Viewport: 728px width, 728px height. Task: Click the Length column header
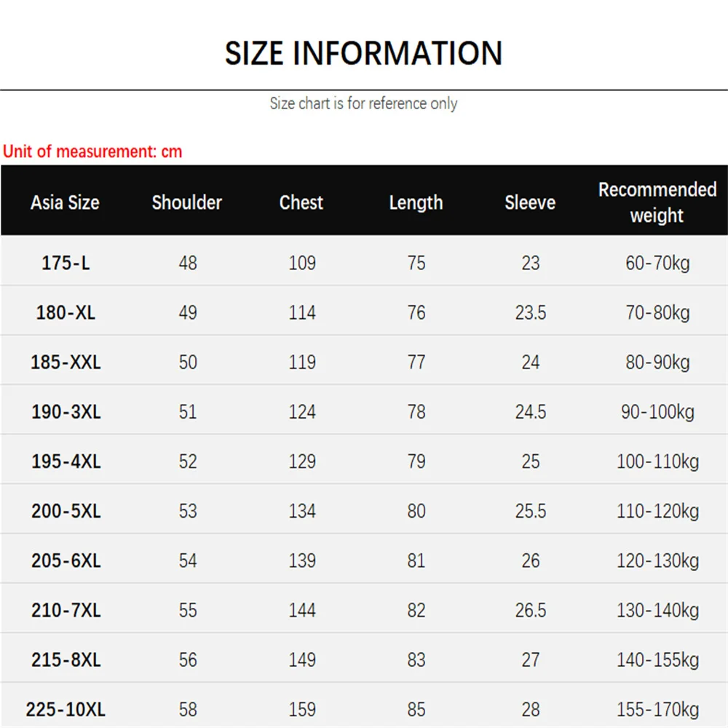416,202
